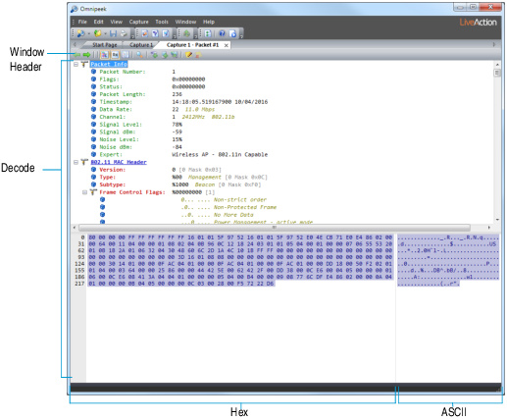Click the first icon in second toolbar group
This screenshot has width=507, height=420.
pyautogui.click(x=145, y=33)
